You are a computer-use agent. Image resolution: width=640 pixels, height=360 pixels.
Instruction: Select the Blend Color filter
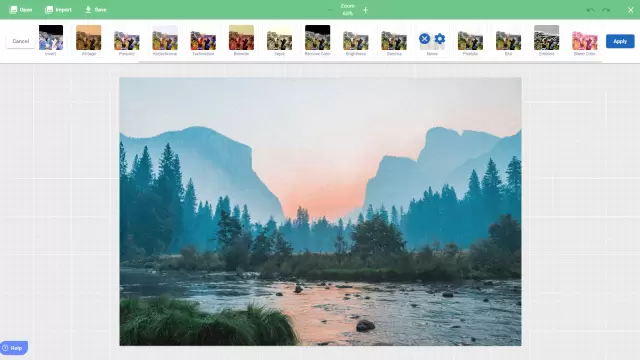coord(584,38)
